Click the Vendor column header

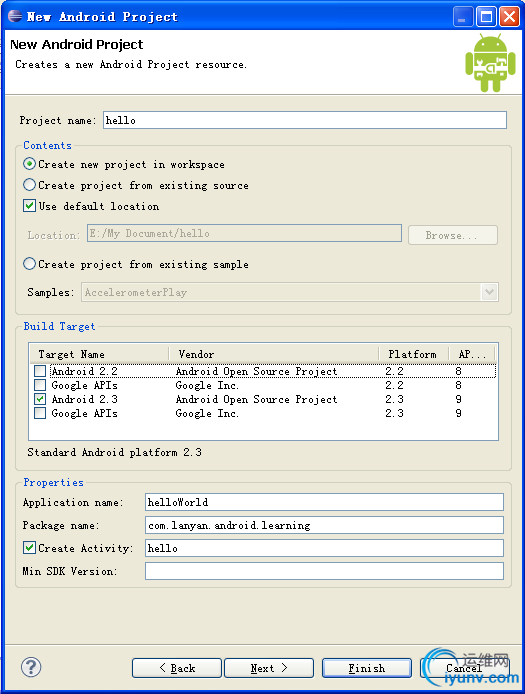click(x=274, y=354)
